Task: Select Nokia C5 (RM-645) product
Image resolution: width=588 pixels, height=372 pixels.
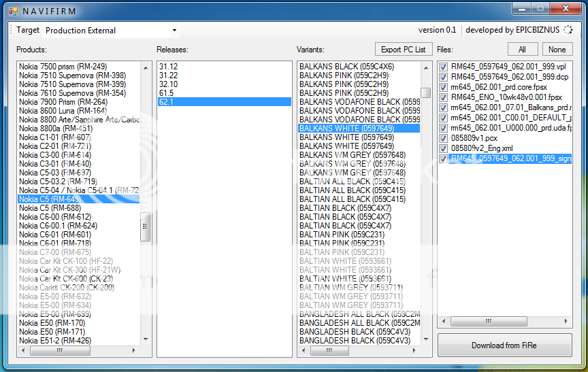Action: tap(79, 199)
